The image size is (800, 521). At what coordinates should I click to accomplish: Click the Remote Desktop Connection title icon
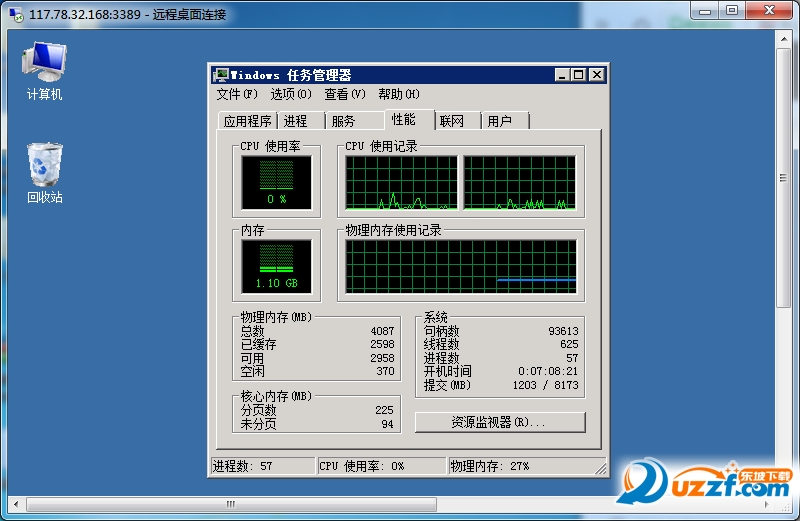(x=16, y=14)
